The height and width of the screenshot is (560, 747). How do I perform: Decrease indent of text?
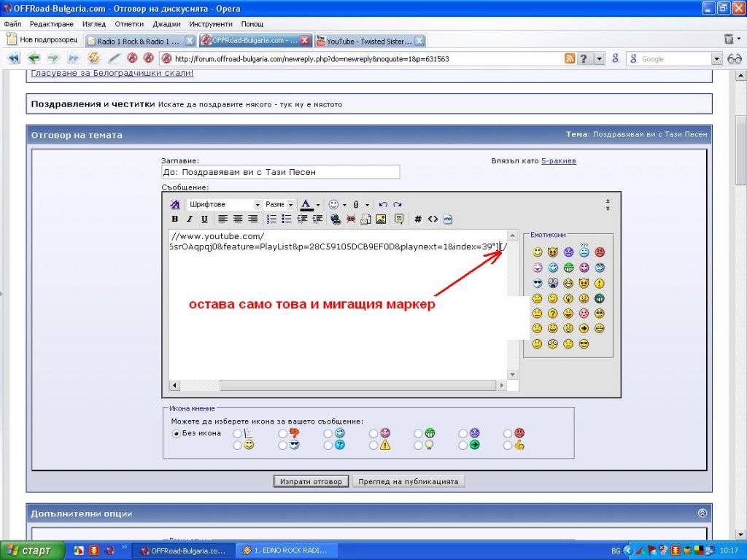coord(302,219)
